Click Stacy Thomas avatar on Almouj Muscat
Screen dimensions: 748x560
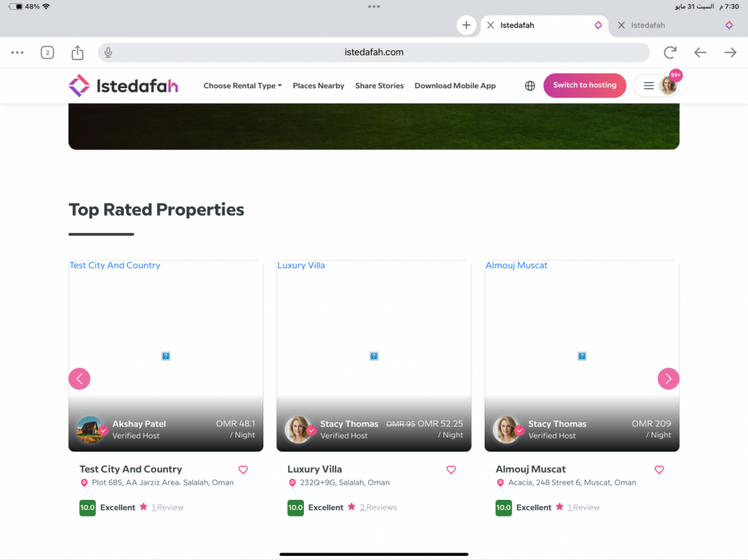[506, 429]
